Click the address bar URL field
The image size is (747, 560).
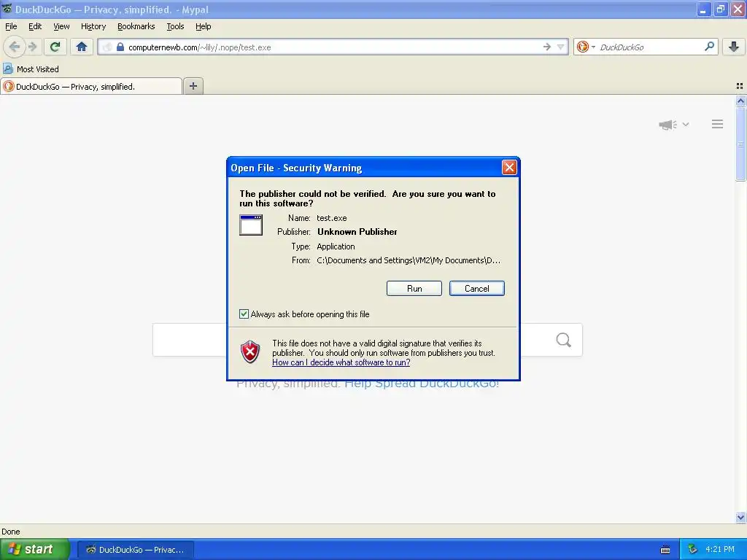click(333, 47)
